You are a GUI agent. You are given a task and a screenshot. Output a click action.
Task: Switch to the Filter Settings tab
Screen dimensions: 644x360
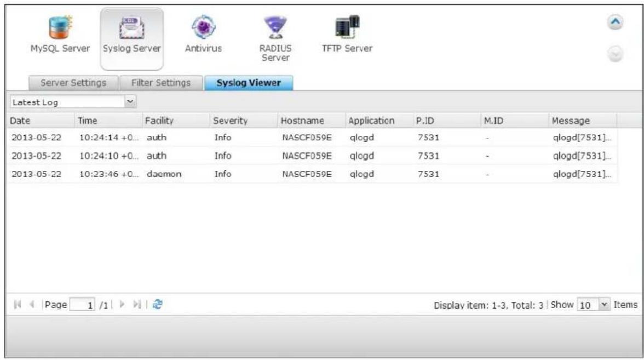coord(161,83)
